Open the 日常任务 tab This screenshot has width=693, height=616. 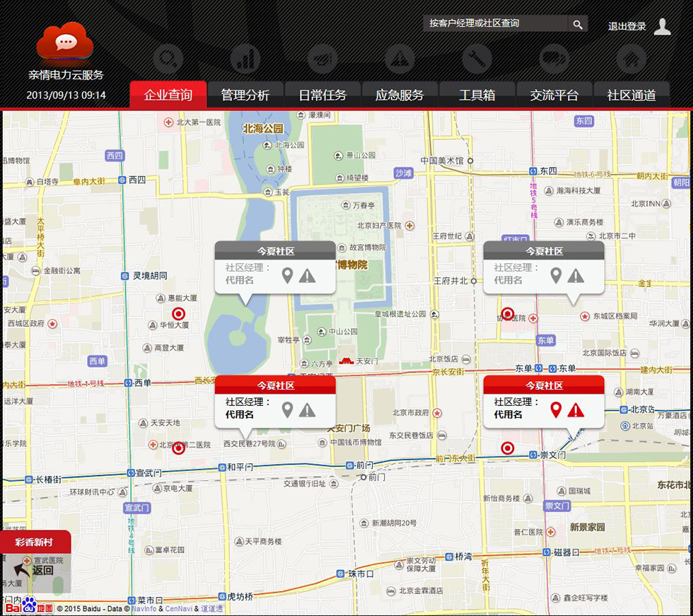(322, 95)
